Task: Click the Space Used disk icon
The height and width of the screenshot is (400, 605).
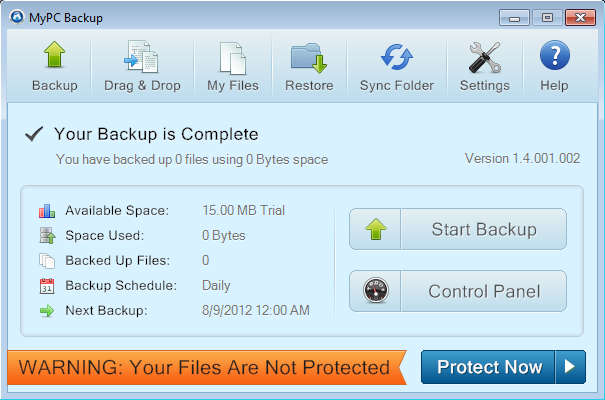Action: (x=46, y=236)
